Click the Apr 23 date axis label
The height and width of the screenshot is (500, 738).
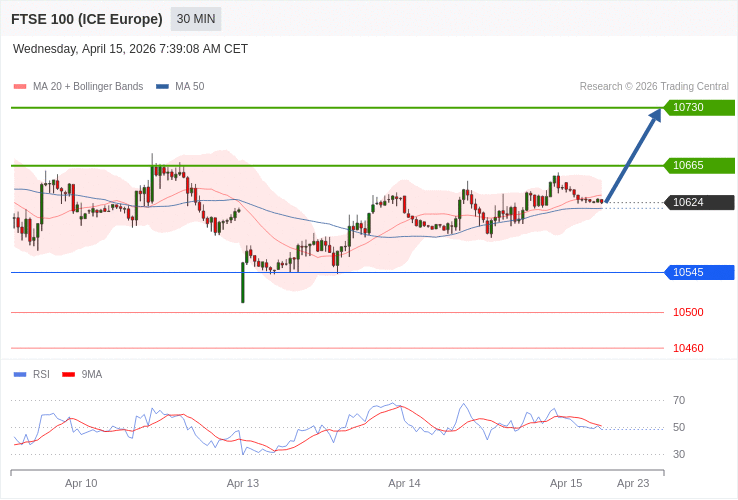(x=633, y=484)
